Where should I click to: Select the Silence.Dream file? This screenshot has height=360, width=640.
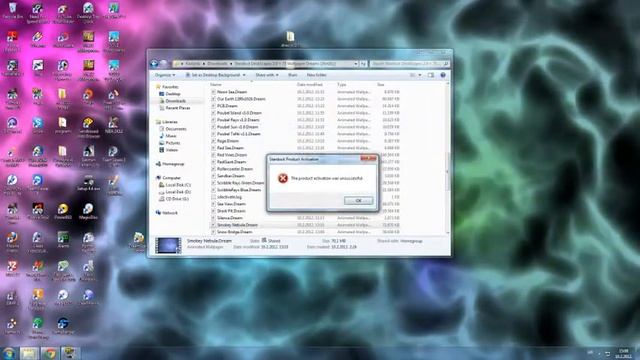(230, 218)
